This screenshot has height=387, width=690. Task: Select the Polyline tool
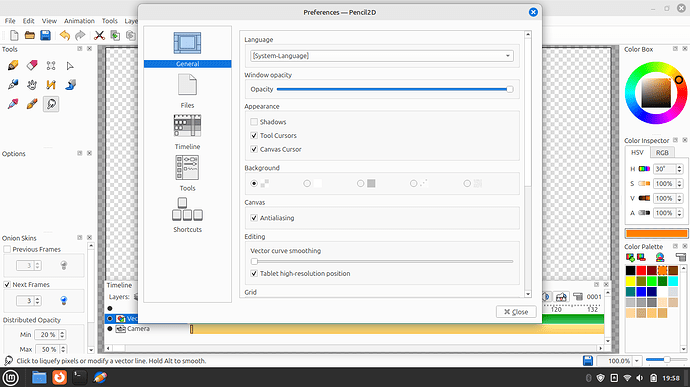51,85
